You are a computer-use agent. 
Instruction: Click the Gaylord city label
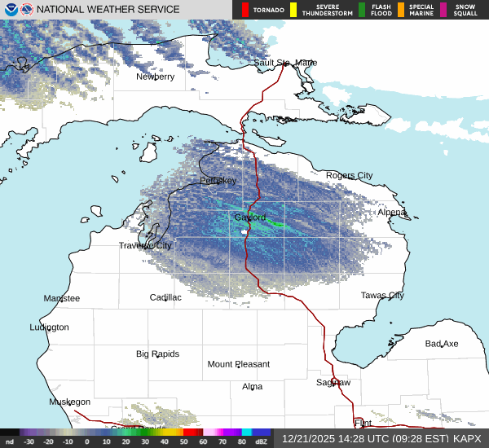click(250, 217)
